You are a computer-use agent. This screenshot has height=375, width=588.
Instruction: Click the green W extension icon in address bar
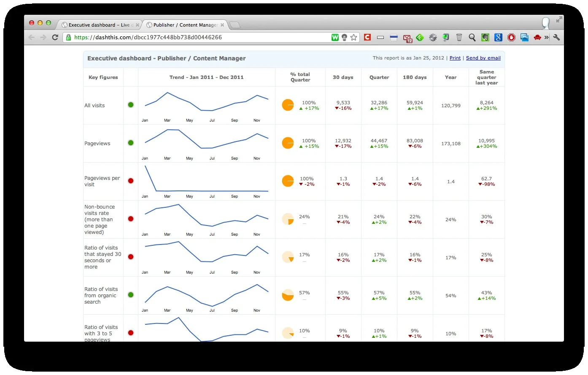point(335,37)
